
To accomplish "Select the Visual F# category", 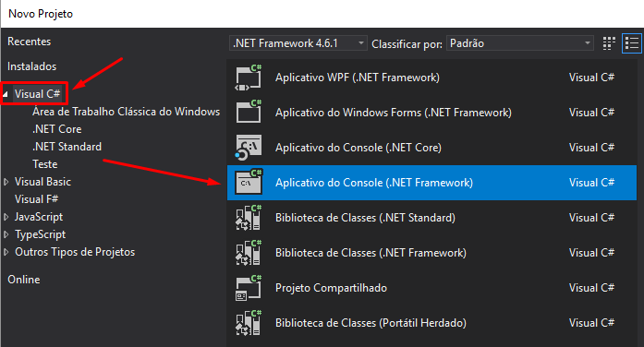I will click(x=37, y=199).
